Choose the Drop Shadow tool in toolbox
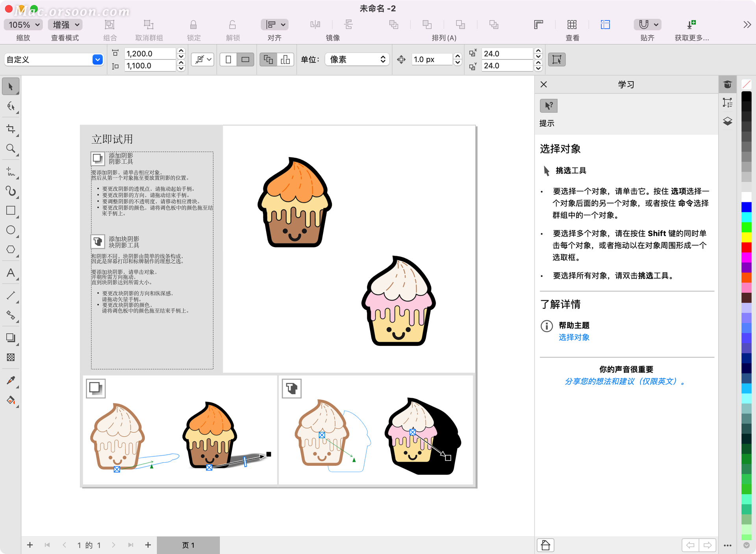 pyautogui.click(x=11, y=338)
